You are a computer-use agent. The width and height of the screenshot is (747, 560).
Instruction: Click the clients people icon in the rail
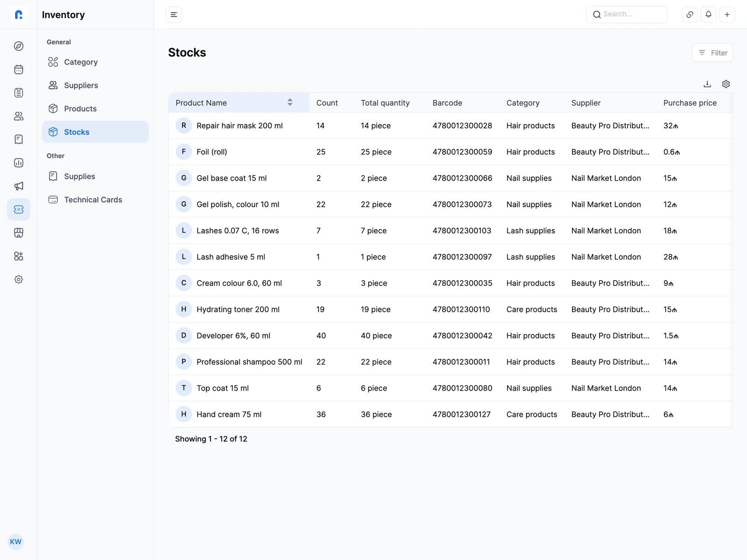coord(19,116)
